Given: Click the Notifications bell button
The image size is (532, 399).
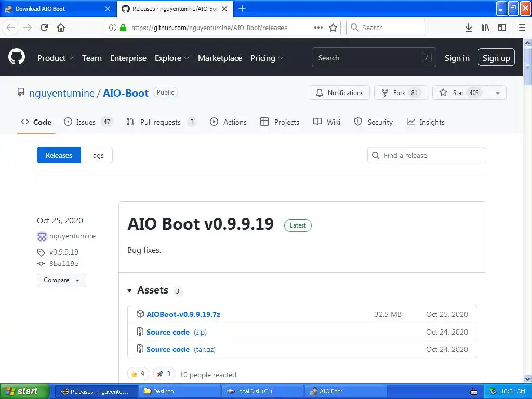Looking at the screenshot, I should (x=339, y=92).
